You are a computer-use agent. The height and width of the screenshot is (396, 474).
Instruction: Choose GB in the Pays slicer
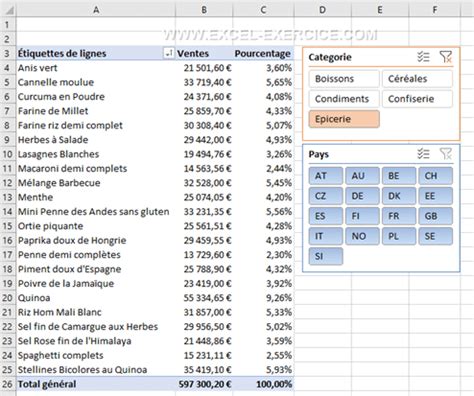[436, 216]
